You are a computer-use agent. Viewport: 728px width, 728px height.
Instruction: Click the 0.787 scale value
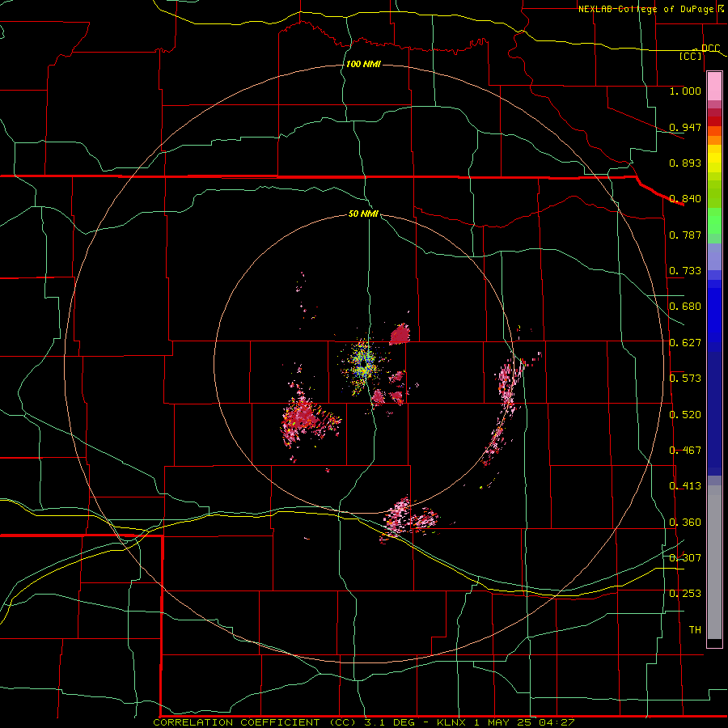(685, 235)
